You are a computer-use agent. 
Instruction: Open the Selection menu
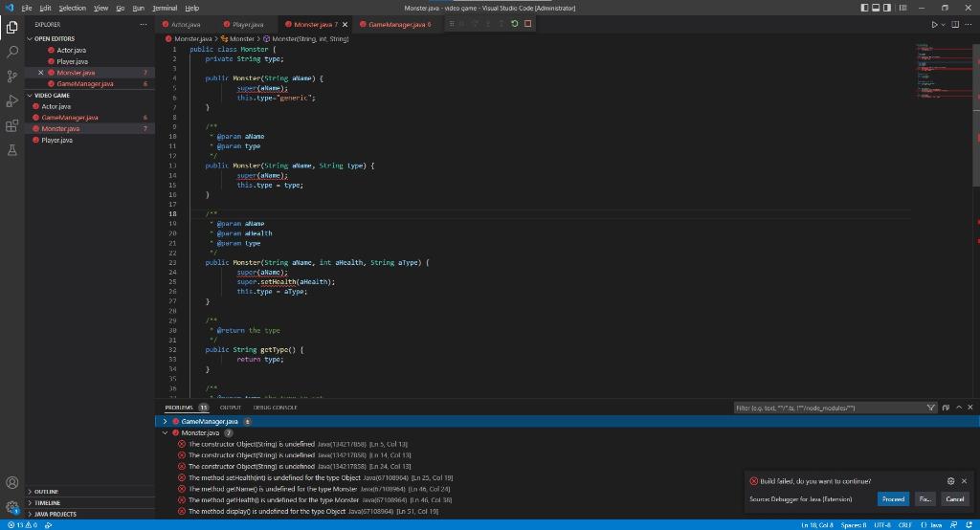coord(73,8)
